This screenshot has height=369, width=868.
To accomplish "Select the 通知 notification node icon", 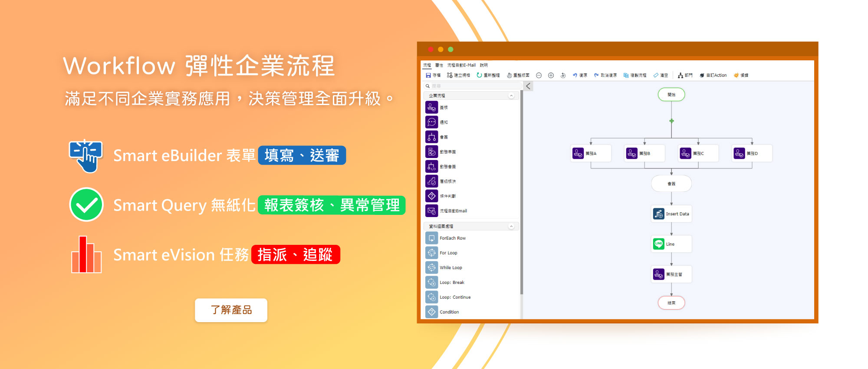I will pyautogui.click(x=431, y=122).
